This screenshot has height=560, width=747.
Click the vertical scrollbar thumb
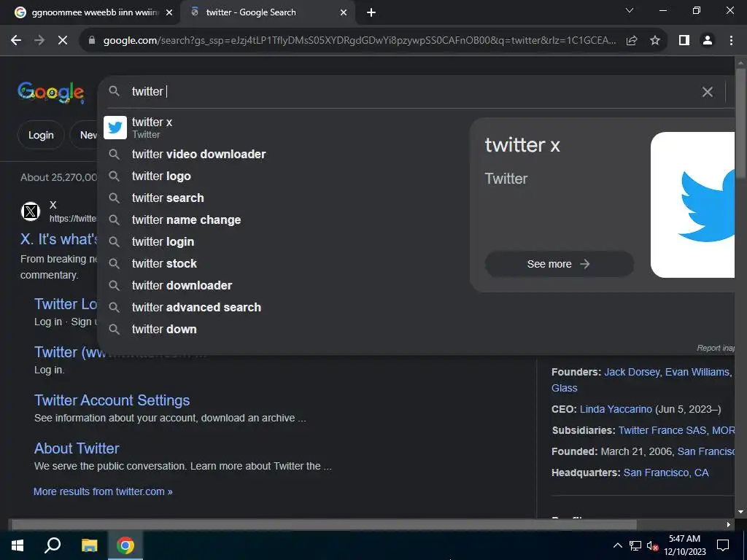(740, 124)
